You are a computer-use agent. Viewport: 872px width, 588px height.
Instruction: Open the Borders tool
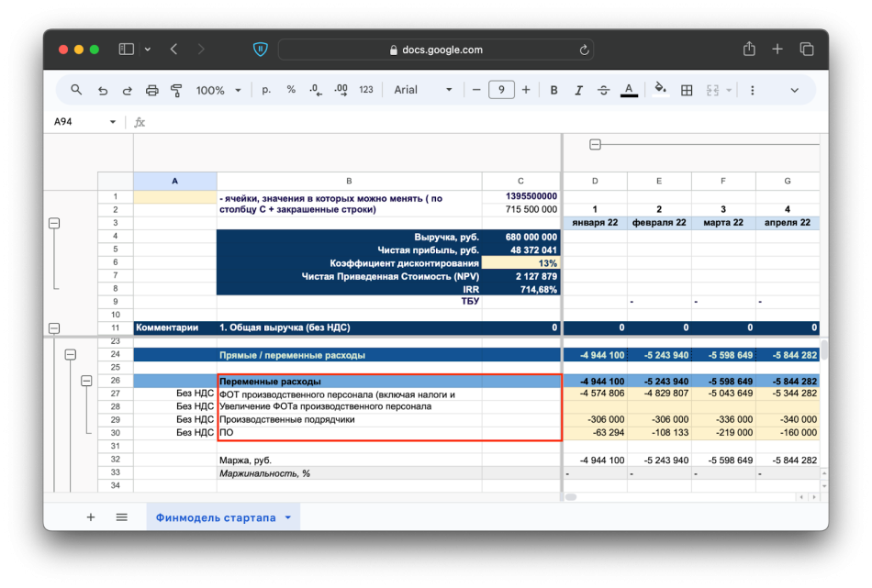pyautogui.click(x=686, y=90)
